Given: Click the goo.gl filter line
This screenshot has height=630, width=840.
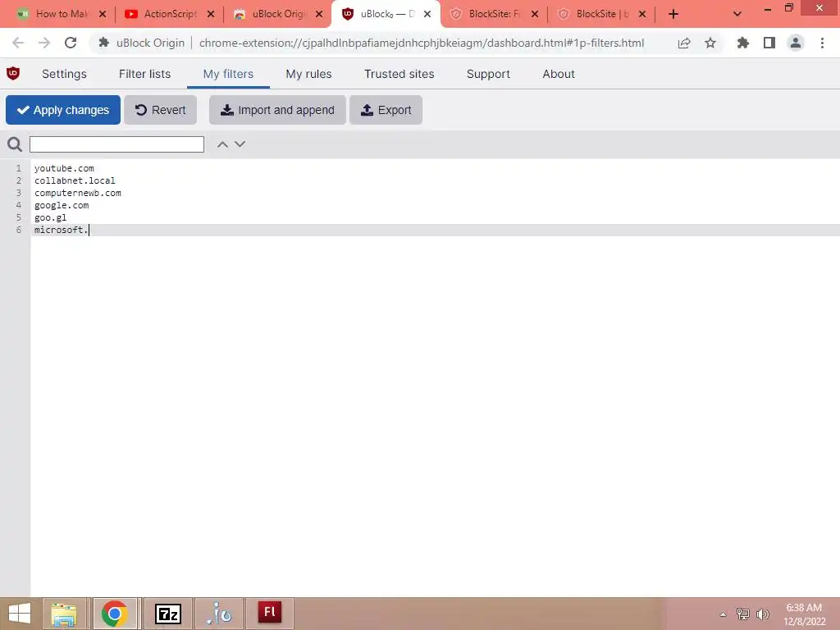Looking at the screenshot, I should click(50, 217).
